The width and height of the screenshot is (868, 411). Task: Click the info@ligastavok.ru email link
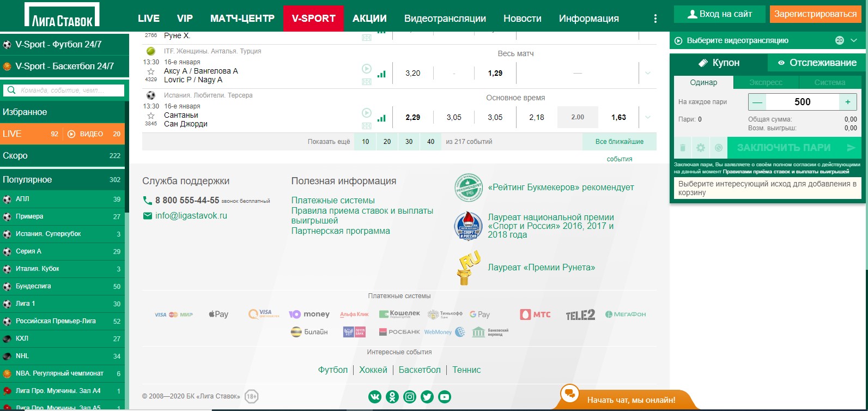(x=191, y=216)
